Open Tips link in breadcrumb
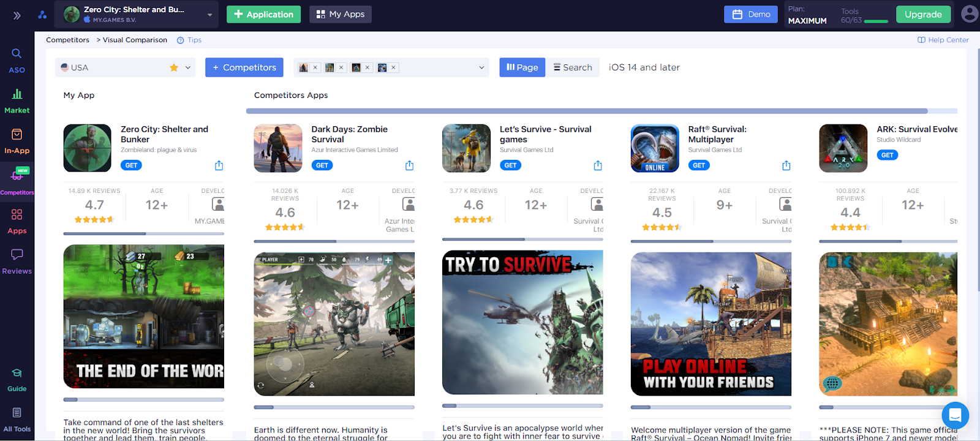Image resolution: width=980 pixels, height=441 pixels. [x=189, y=40]
